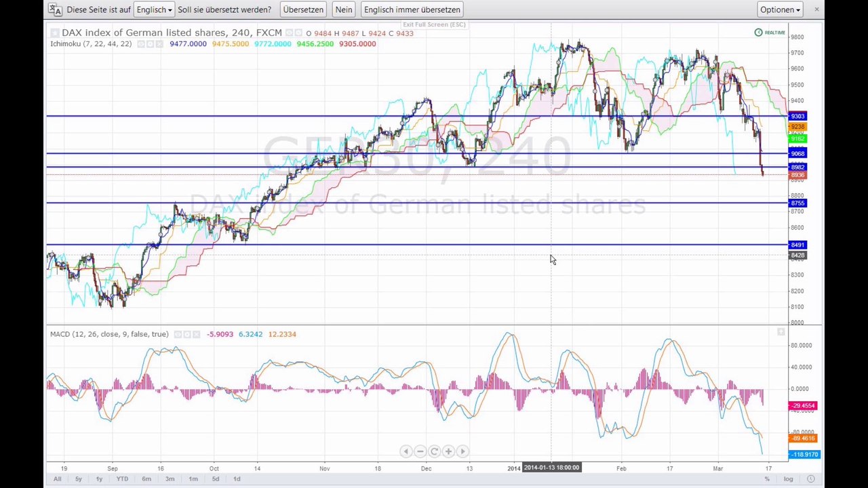Select the 5y time range
The image size is (868, 488).
pos(78,479)
